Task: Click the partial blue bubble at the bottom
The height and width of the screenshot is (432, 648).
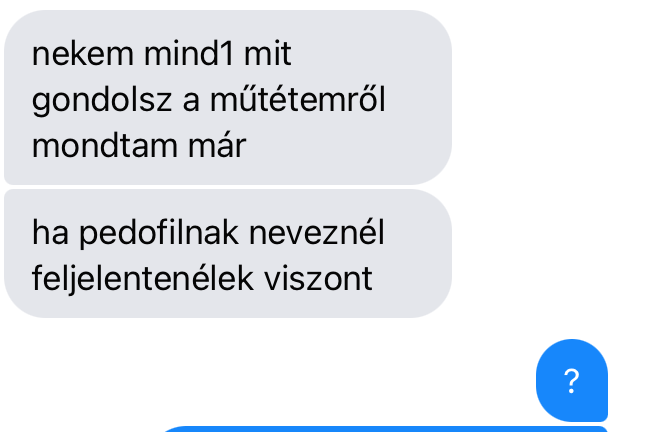Action: coord(385,429)
